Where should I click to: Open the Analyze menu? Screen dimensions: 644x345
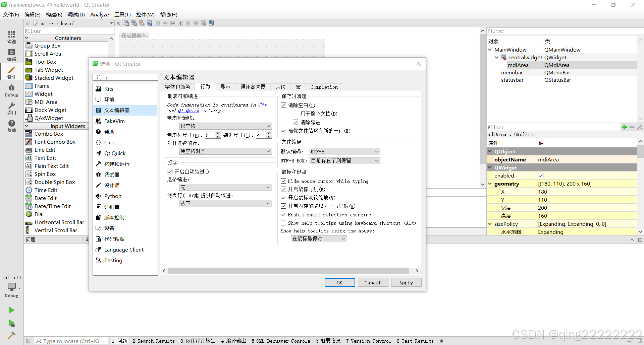100,14
